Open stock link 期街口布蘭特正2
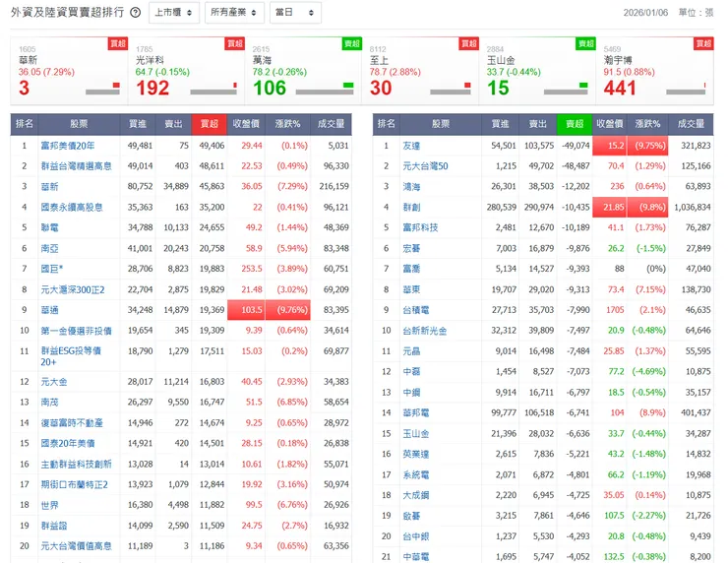The height and width of the screenshot is (563, 728). click(75, 484)
